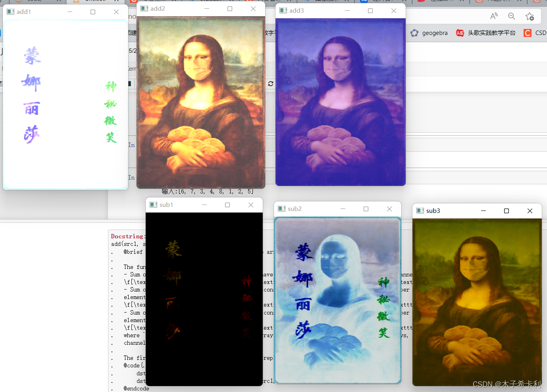Screen dimensions: 547x392
Task: Open the geogebra bookmark
Action: coord(429,33)
